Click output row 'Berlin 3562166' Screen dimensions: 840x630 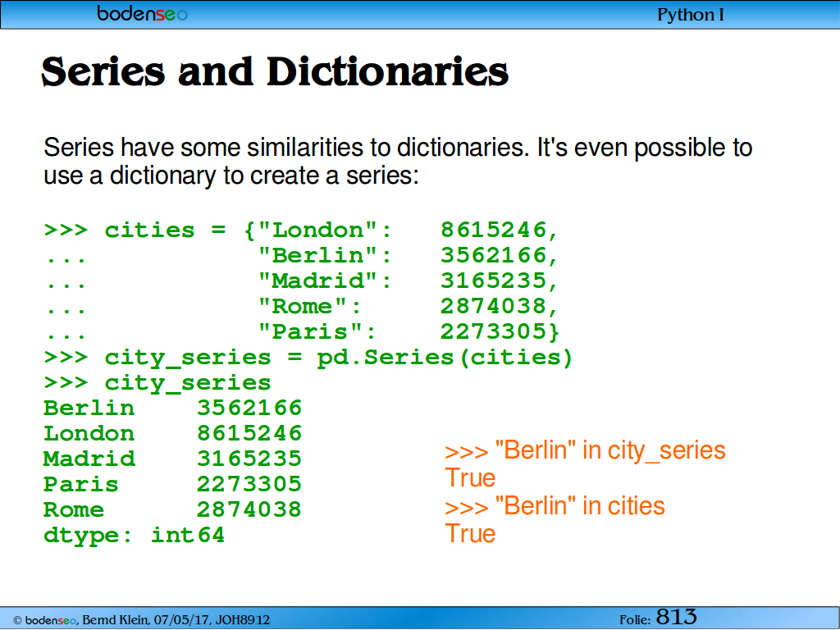pos(172,409)
